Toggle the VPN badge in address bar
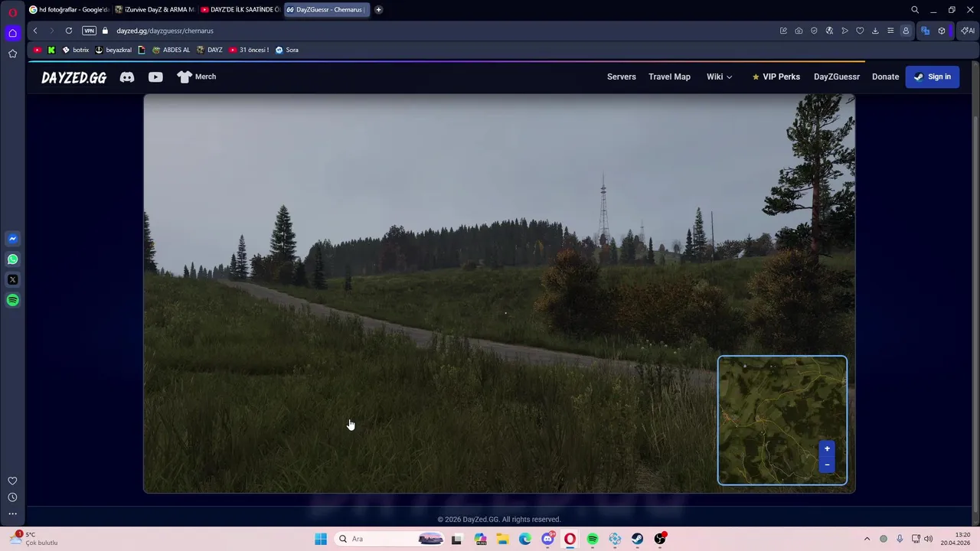Image resolution: width=980 pixels, height=551 pixels. coord(89,31)
